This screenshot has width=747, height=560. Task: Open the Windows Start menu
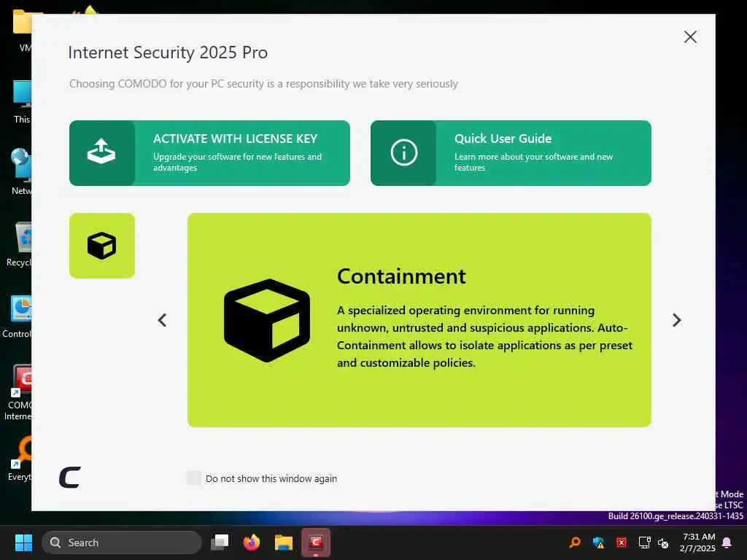23,542
